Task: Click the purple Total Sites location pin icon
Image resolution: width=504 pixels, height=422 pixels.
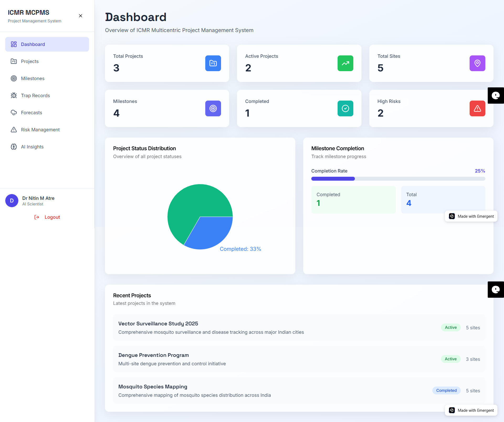Action: click(477, 63)
